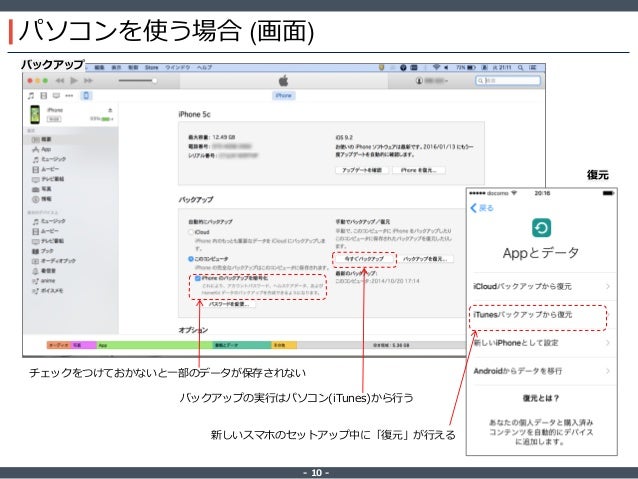This screenshot has height=479, width=638.
Task: Click the iTunes search field
Action: tap(508, 81)
